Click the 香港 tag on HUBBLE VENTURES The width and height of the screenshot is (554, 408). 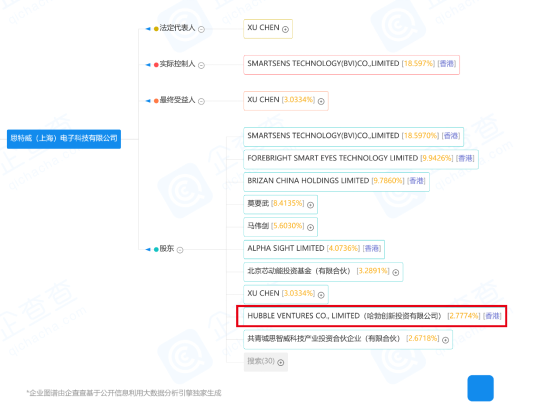492,316
